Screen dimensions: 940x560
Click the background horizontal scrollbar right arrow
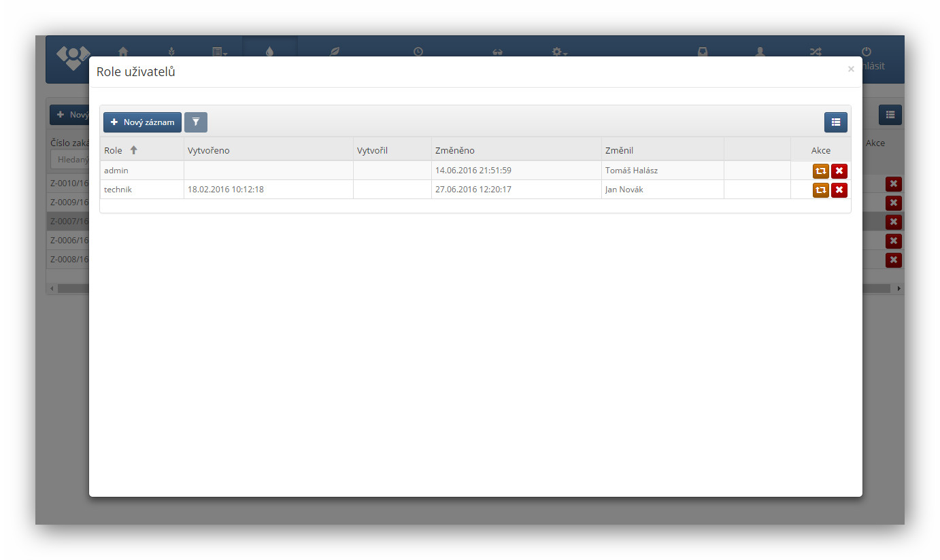click(899, 289)
